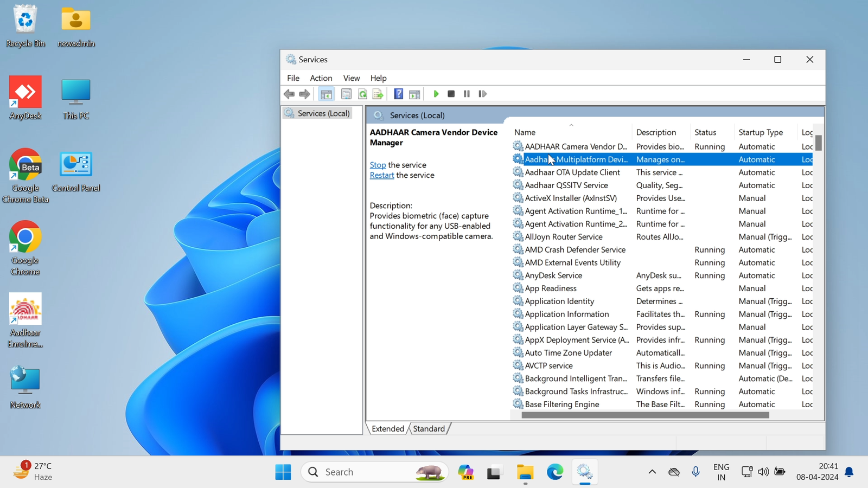Open the Help menu

pos(379,78)
